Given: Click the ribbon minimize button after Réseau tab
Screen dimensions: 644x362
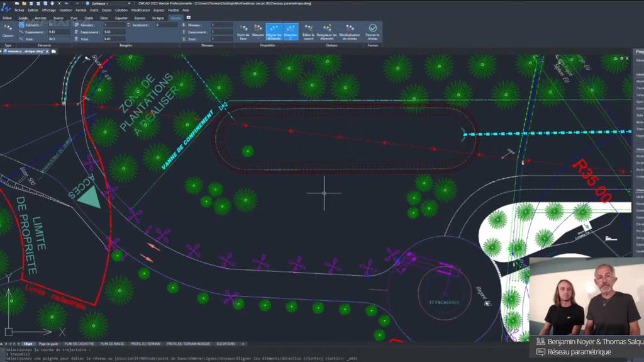Looking at the screenshot, I should [189, 18].
